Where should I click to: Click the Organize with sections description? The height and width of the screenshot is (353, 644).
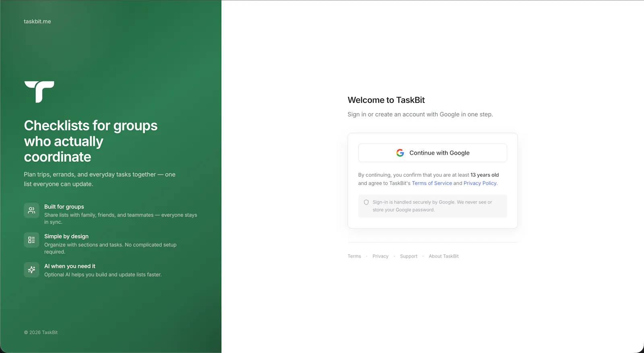click(x=110, y=248)
